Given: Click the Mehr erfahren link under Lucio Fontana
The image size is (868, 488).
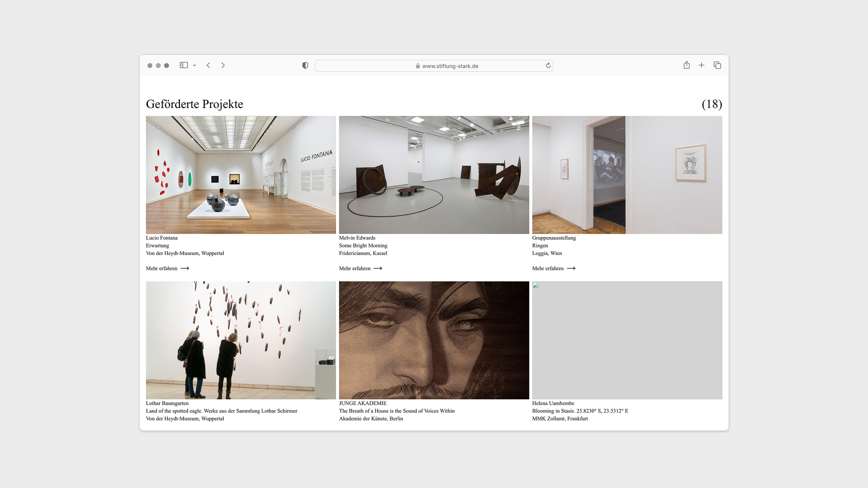Looking at the screenshot, I should coord(168,269).
